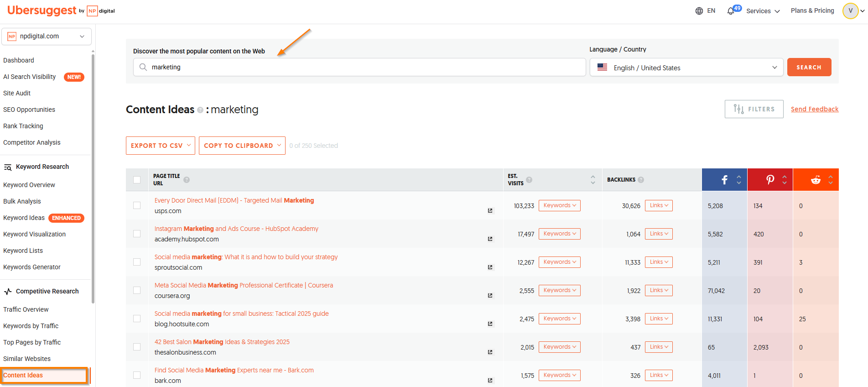Sort by Pinterest shares column icon
The height and width of the screenshot is (387, 868).
785,180
